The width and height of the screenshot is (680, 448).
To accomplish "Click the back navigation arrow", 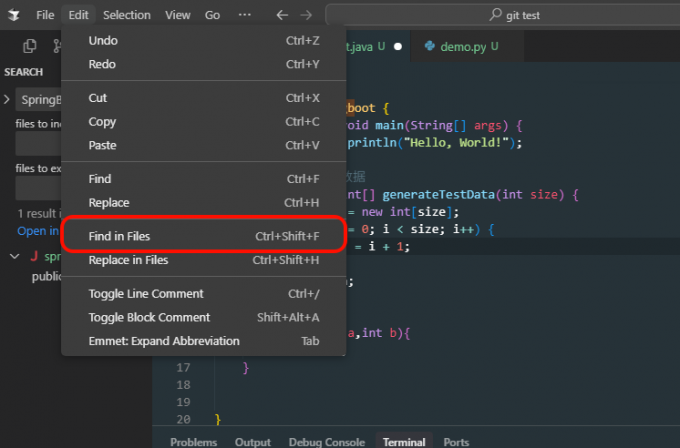I will point(282,15).
